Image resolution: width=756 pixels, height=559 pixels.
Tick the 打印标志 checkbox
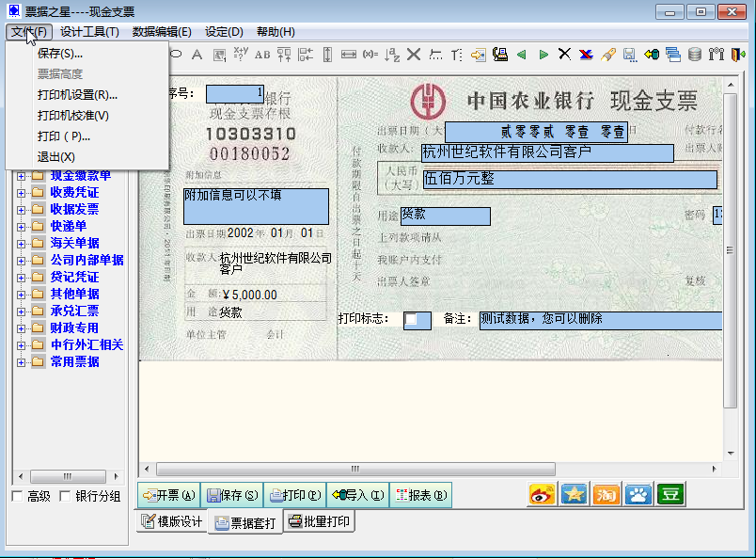[x=411, y=319]
